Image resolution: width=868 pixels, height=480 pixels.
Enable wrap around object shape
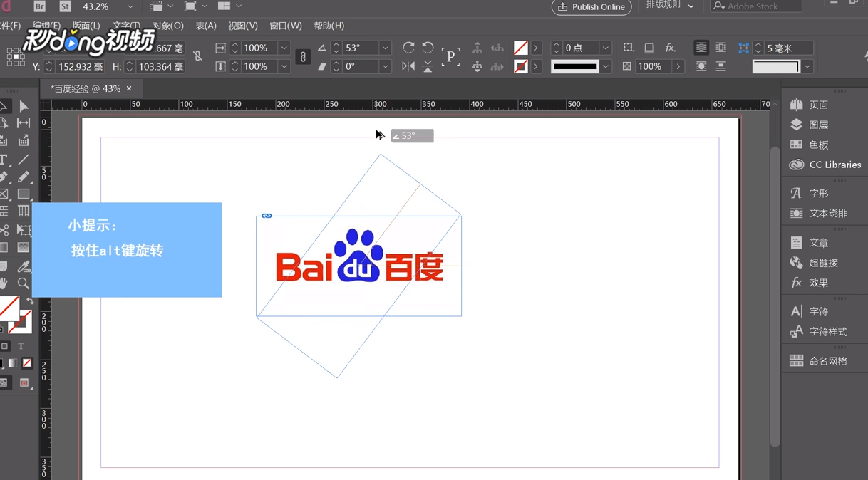pos(701,66)
